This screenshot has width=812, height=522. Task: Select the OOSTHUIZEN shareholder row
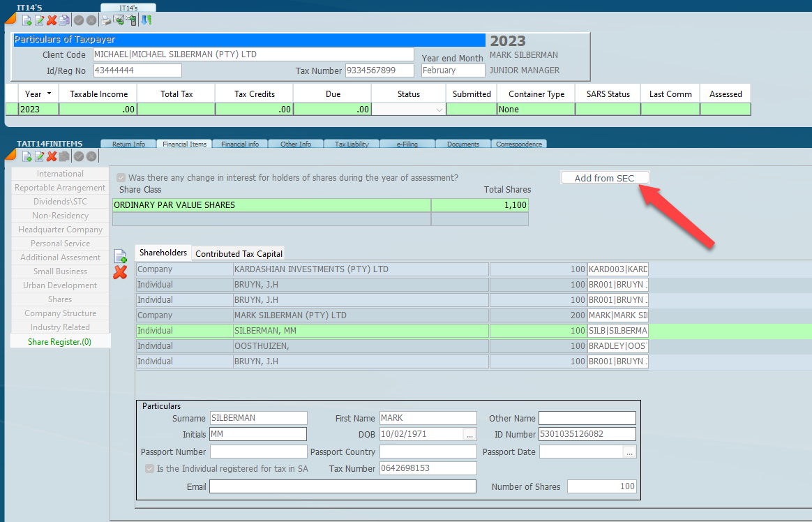pos(361,346)
